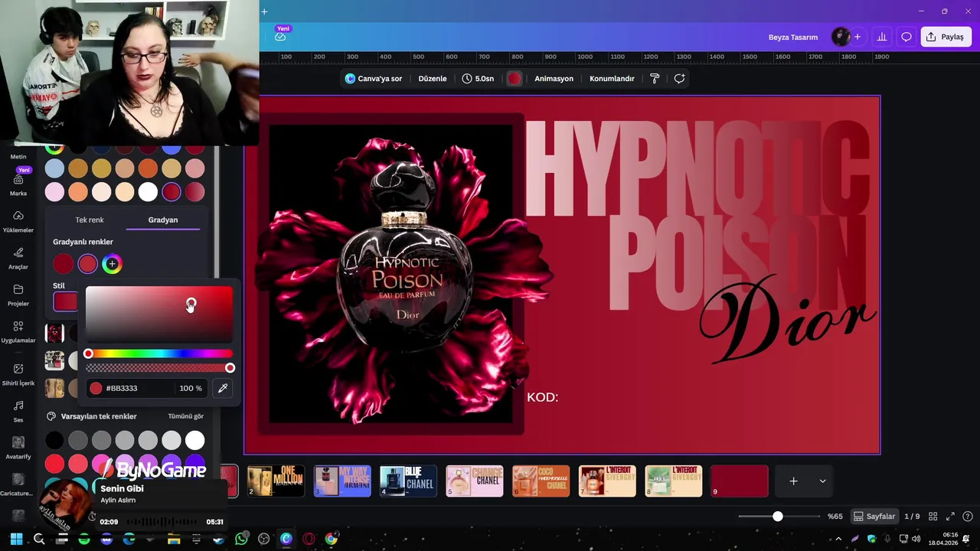Pick color with the eyedropper tool
This screenshot has height=551, width=980.
(223, 388)
